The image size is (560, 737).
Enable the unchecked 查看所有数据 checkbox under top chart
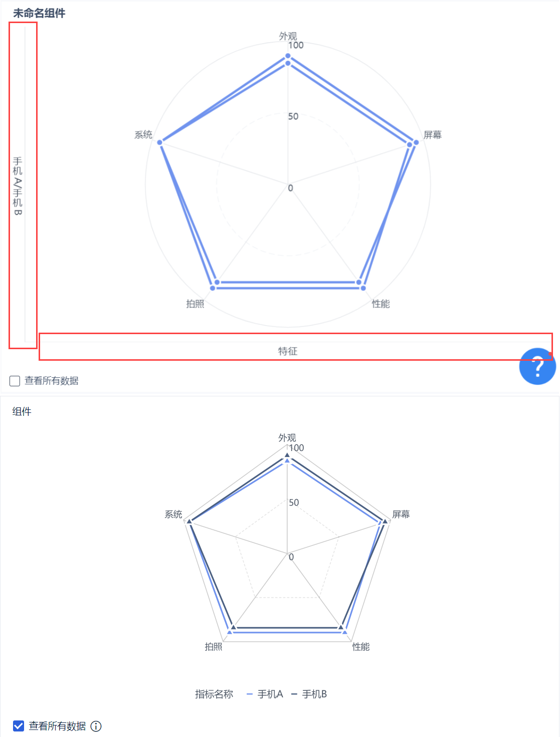tap(15, 381)
